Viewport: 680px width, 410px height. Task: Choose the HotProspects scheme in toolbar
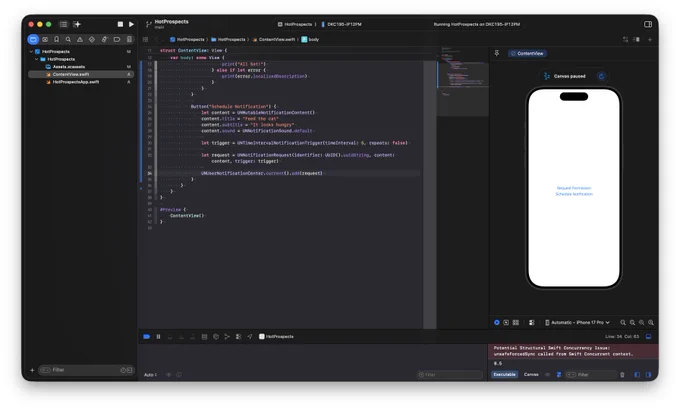[x=294, y=24]
